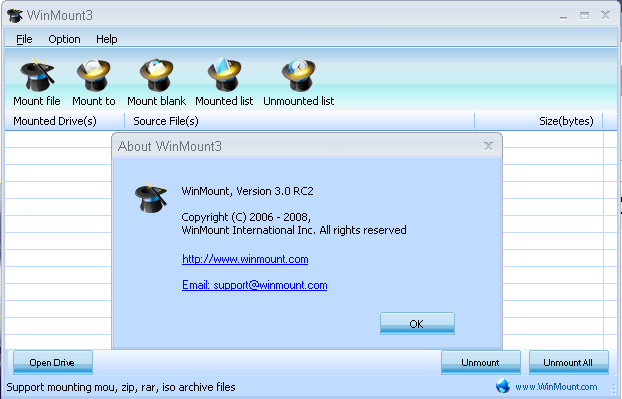Select the Mount to toolbar icon

click(94, 75)
